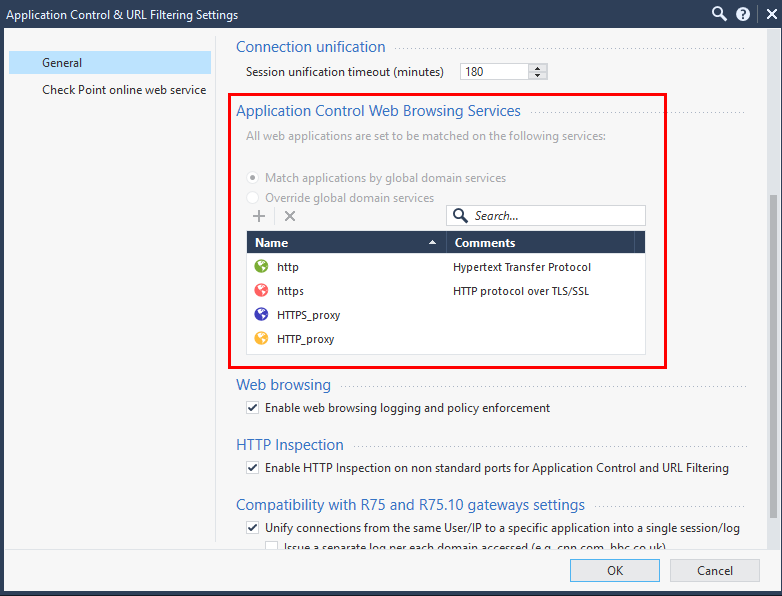
Task: Toggle Enable HTTP Inspection on non standard ports
Action: (x=252, y=467)
